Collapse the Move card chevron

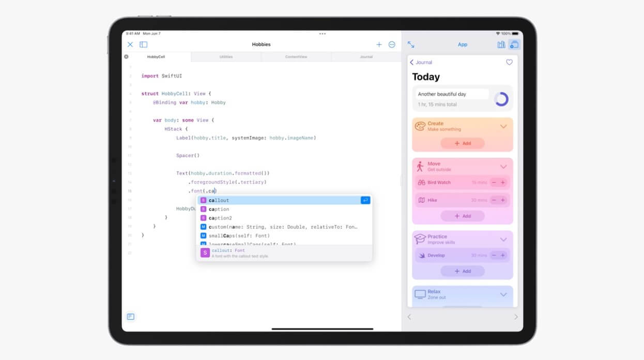tap(503, 167)
